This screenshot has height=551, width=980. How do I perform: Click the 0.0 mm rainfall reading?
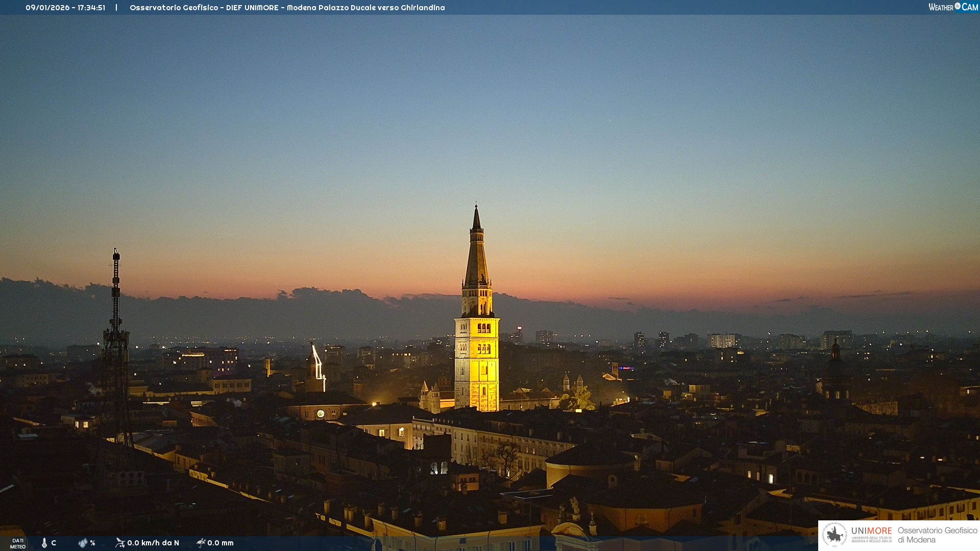click(x=220, y=543)
